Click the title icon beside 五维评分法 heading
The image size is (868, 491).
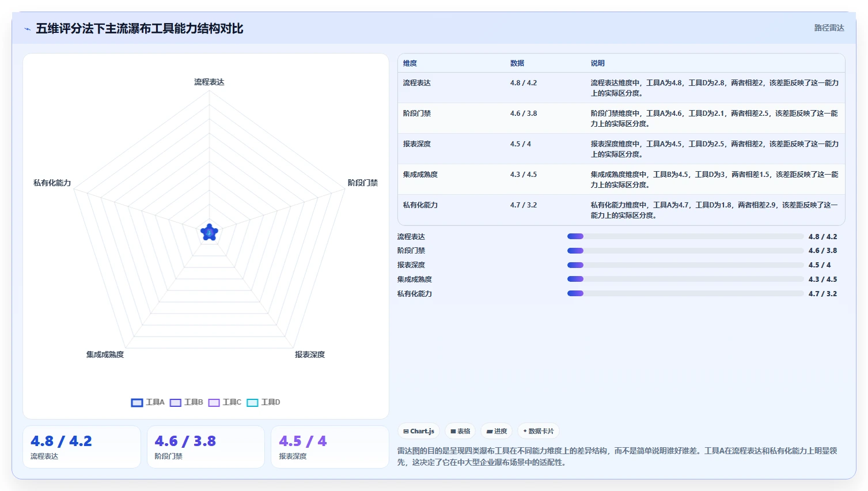coord(27,29)
